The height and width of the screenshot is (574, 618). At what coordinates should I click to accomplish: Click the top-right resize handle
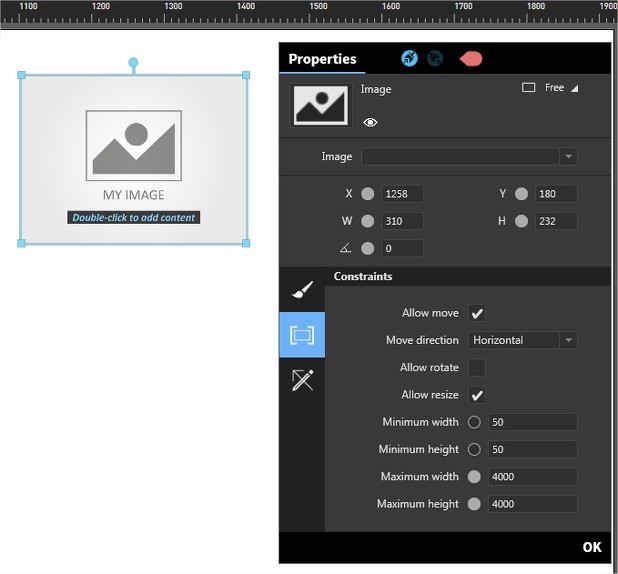point(246,75)
